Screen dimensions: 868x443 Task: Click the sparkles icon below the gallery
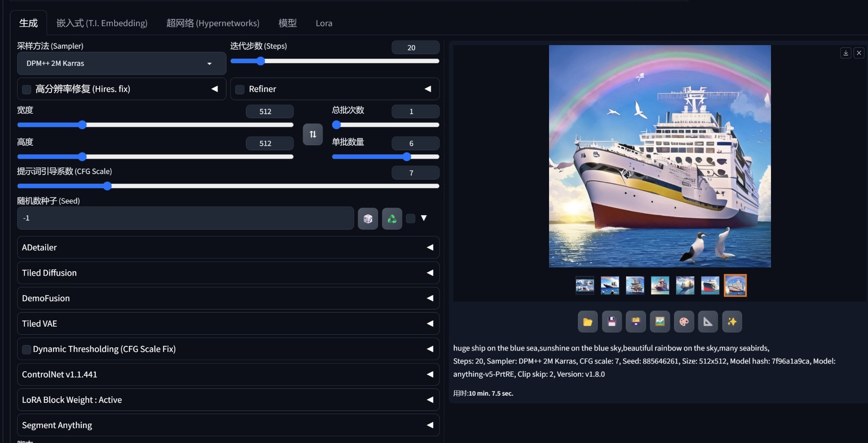pyautogui.click(x=732, y=322)
